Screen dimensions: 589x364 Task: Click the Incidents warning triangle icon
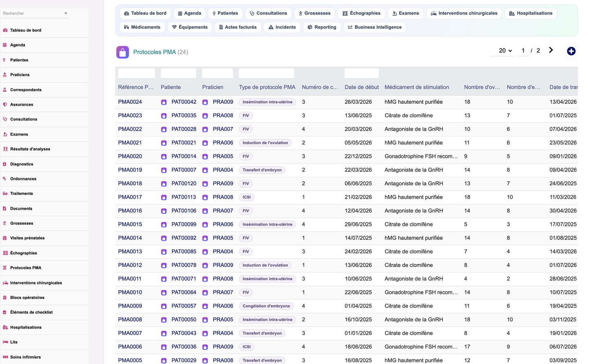click(x=271, y=27)
